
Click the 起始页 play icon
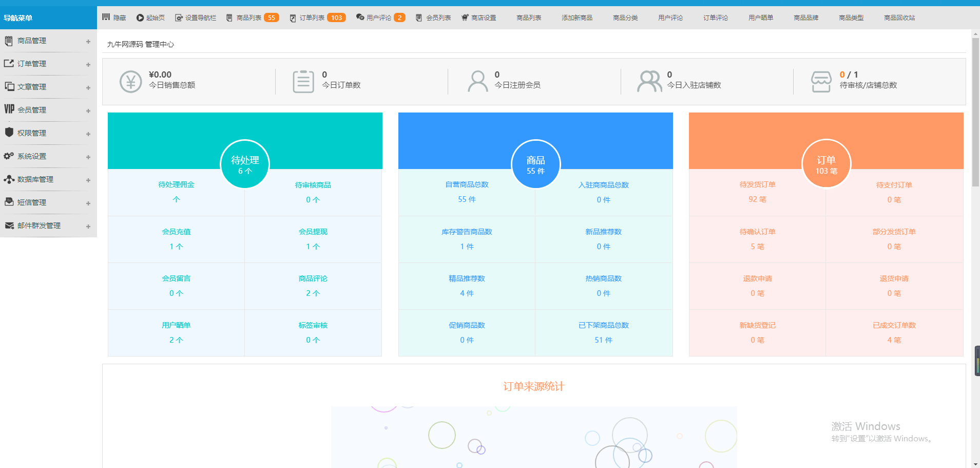(140, 18)
